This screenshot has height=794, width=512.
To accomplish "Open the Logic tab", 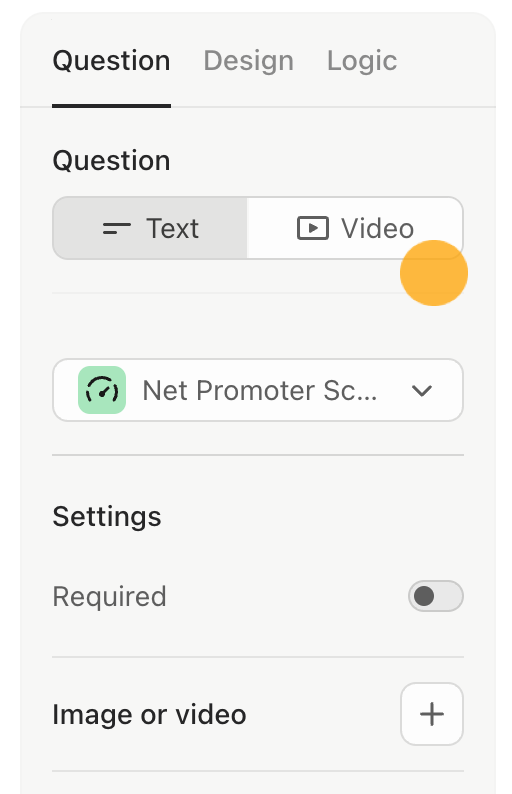I will point(362,61).
